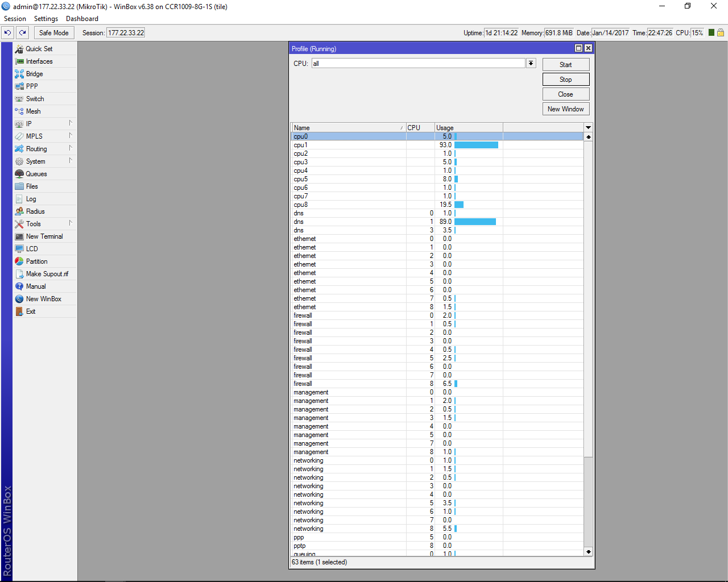Open the Log icon
728x582 pixels.
click(19, 199)
